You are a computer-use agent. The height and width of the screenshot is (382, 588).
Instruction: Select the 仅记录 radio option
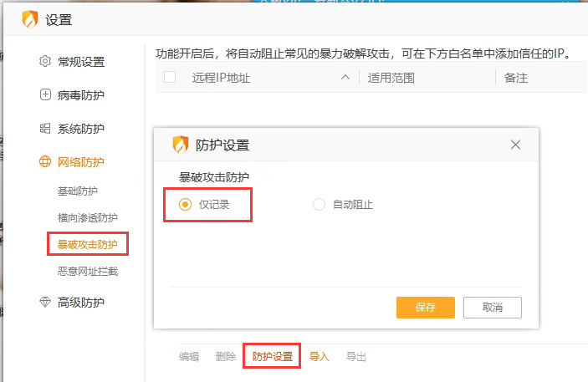(x=186, y=205)
